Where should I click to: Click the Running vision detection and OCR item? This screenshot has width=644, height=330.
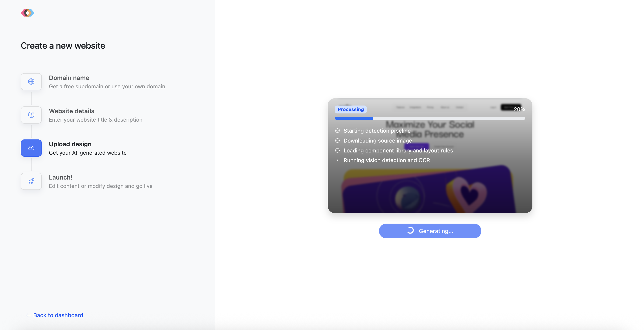pos(386,160)
